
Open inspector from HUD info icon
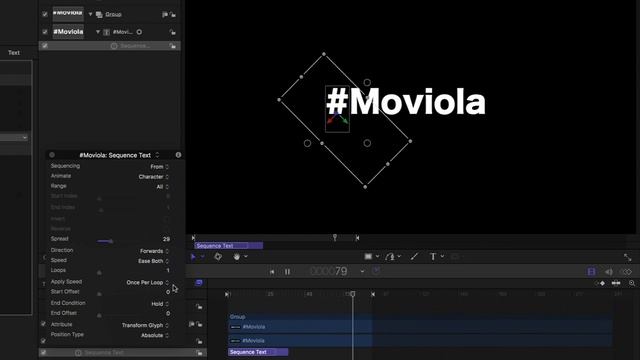178,155
